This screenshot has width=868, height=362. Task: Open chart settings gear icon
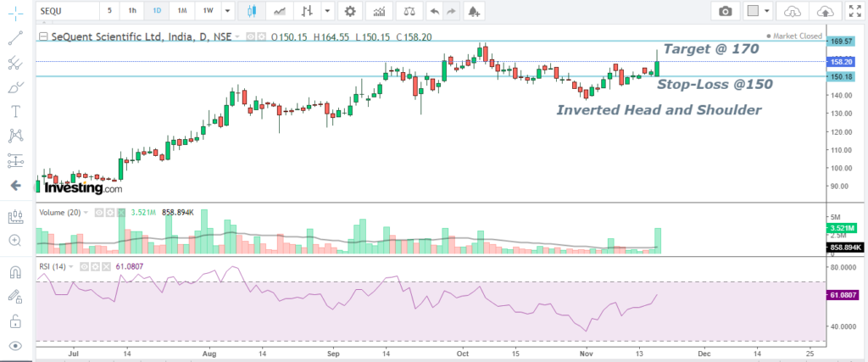coord(348,11)
